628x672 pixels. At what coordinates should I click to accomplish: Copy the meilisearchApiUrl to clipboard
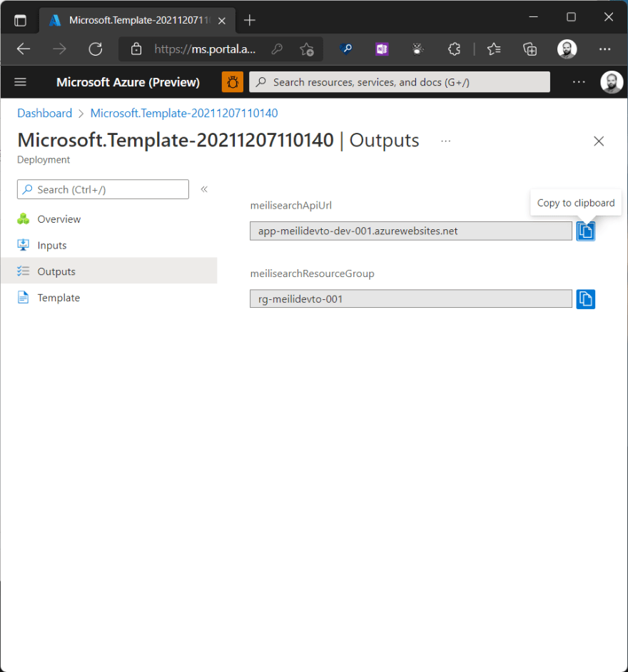pyautogui.click(x=585, y=230)
